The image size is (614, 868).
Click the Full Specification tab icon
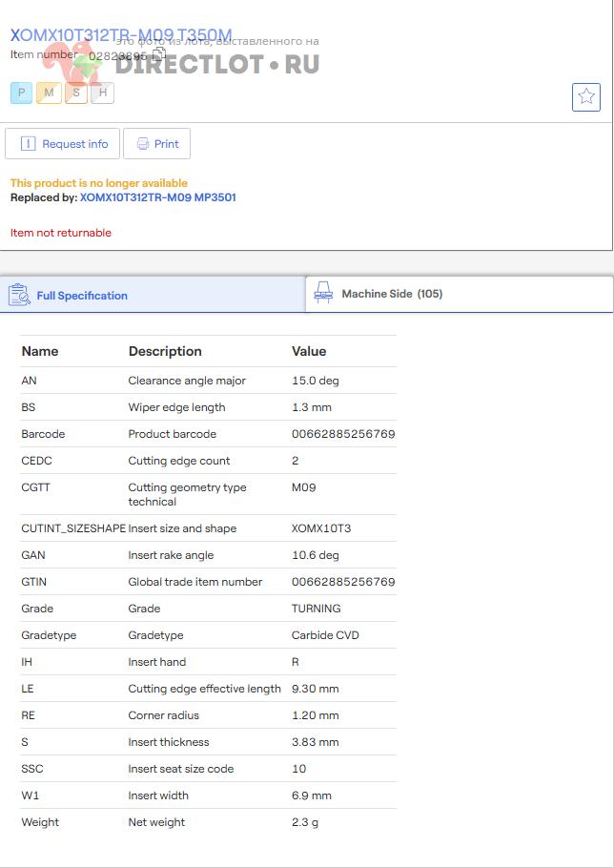(x=19, y=295)
